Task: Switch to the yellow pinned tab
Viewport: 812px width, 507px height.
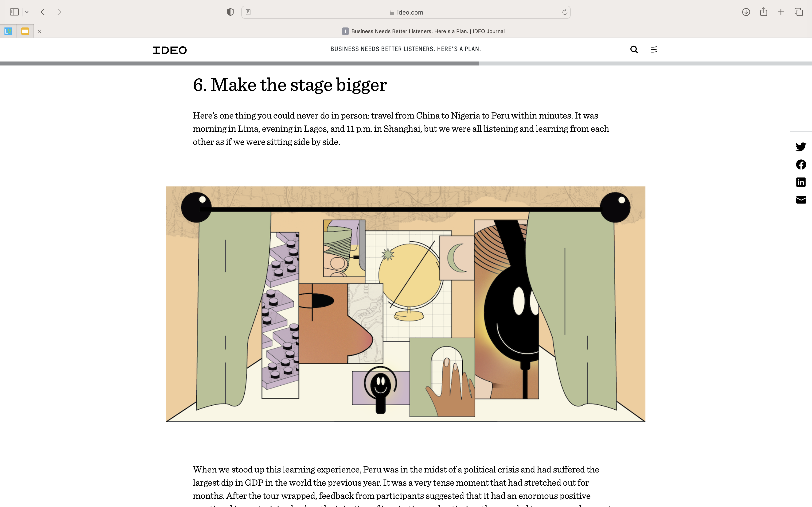Action: (25, 31)
